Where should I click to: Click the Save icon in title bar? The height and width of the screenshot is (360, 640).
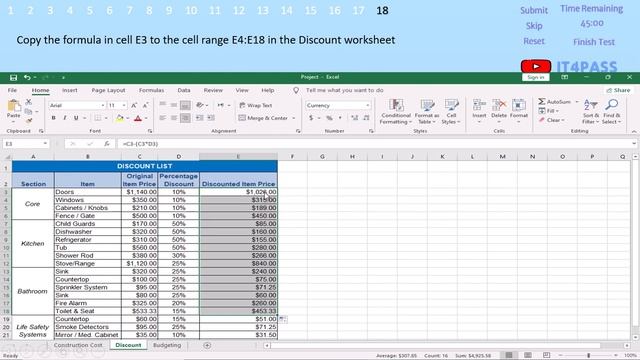(x=13, y=78)
